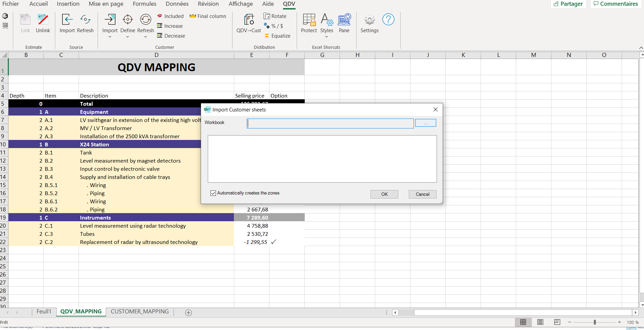644x330 pixels.
Task: Click the Protect sheet icon
Action: 309,20
